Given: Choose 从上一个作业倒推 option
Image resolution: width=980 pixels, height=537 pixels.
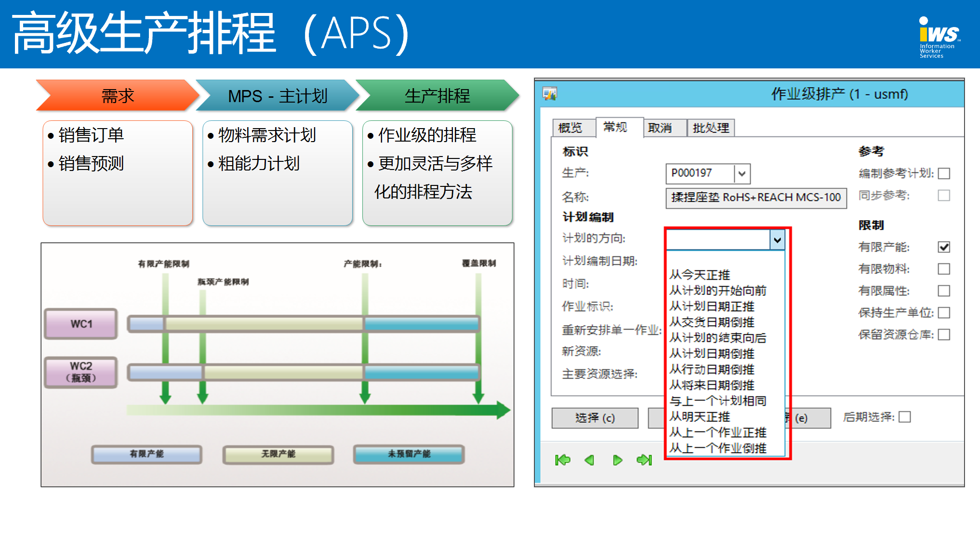Looking at the screenshot, I should pos(718,448).
